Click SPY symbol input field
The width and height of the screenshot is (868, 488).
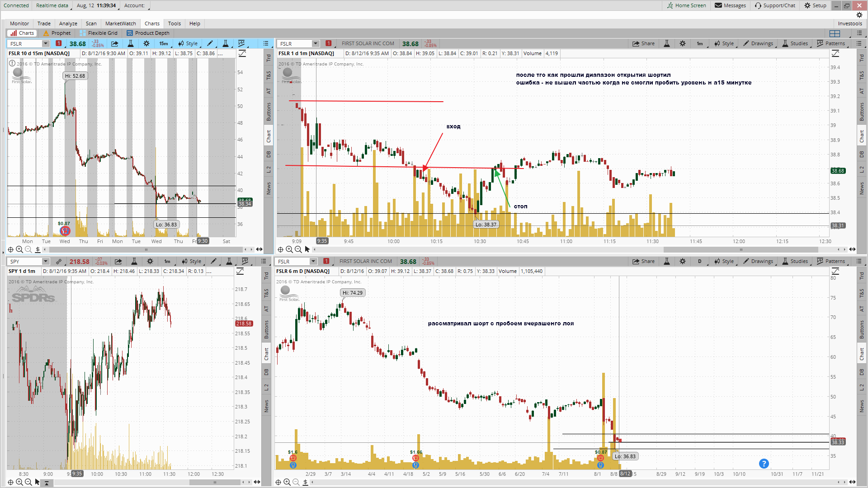point(25,262)
